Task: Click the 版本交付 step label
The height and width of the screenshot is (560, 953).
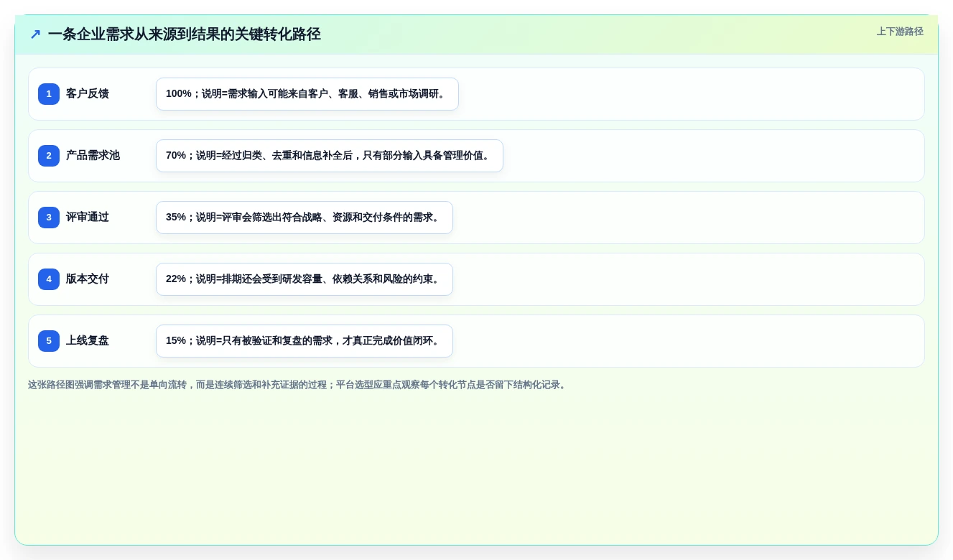Action: pyautogui.click(x=88, y=279)
